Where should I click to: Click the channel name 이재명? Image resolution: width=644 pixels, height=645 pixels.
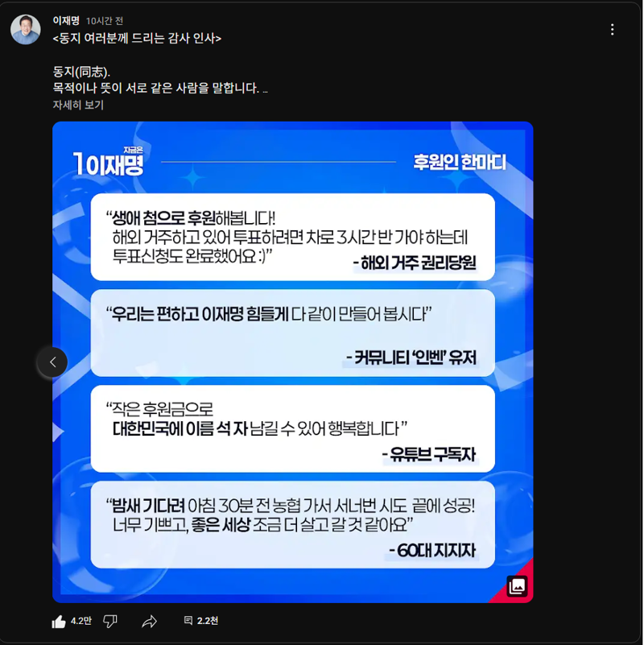click(x=66, y=21)
